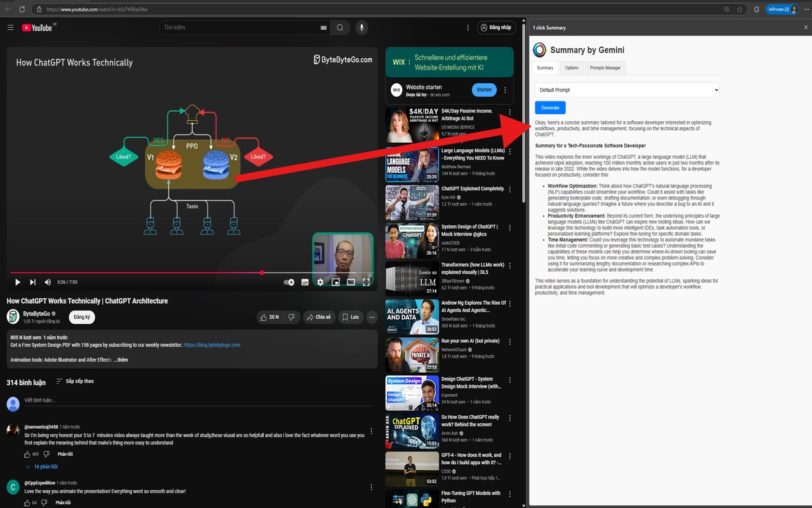
Task: Open the Default Prompt dropdown
Action: pyautogui.click(x=627, y=90)
